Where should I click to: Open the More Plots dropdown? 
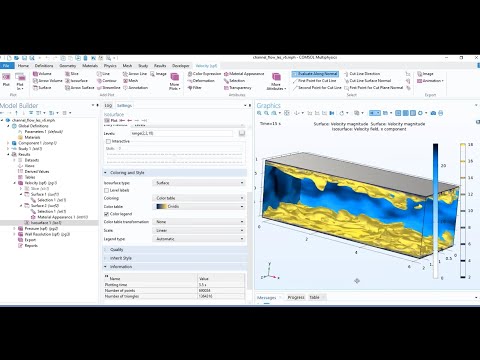click(x=175, y=81)
